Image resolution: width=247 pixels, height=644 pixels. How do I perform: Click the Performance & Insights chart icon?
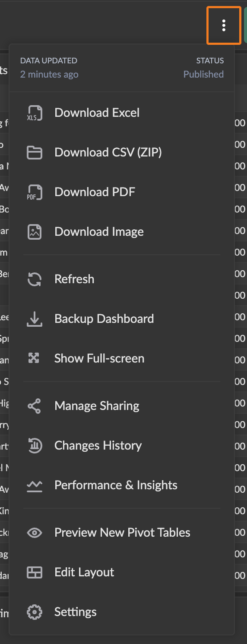[x=35, y=486]
